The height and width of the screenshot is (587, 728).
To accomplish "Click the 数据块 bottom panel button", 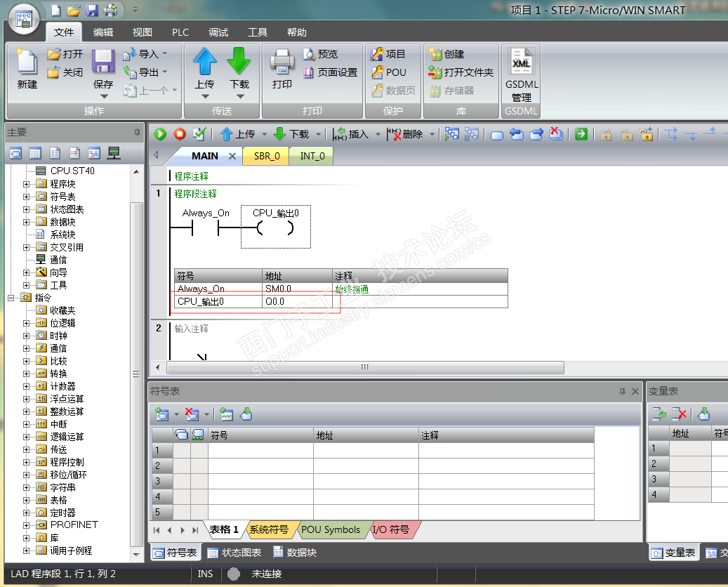I will (295, 553).
